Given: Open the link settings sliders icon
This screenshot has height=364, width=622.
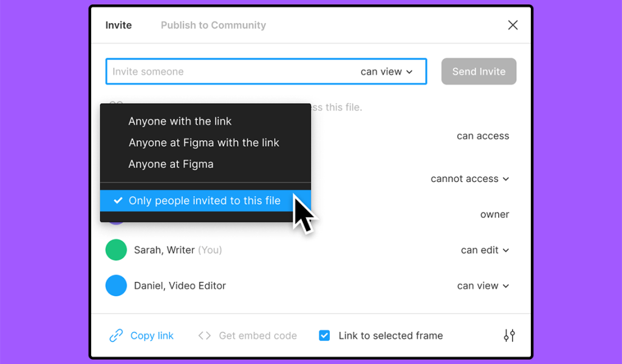Looking at the screenshot, I should tap(510, 335).
